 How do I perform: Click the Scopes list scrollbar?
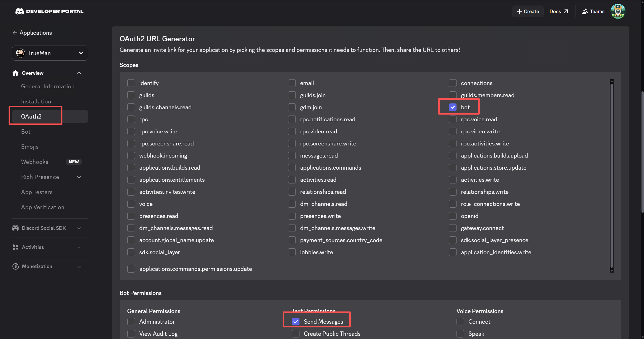[x=611, y=176]
